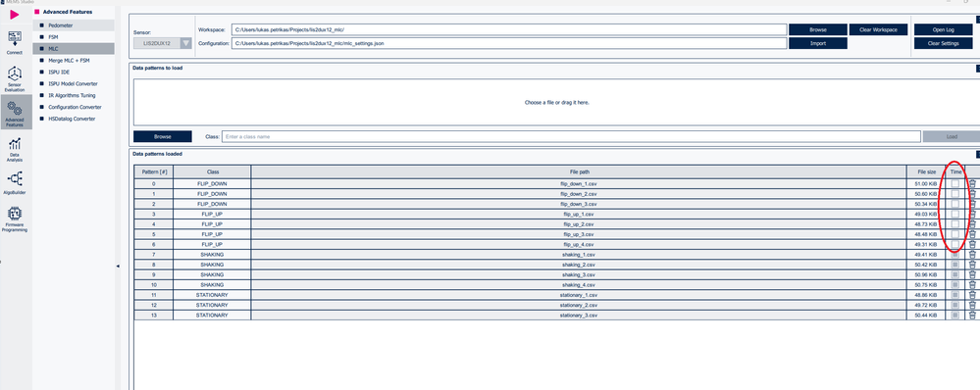This screenshot has height=390, width=980.
Task: Delete the flip_up_4.csv pattern
Action: pyautogui.click(x=972, y=245)
